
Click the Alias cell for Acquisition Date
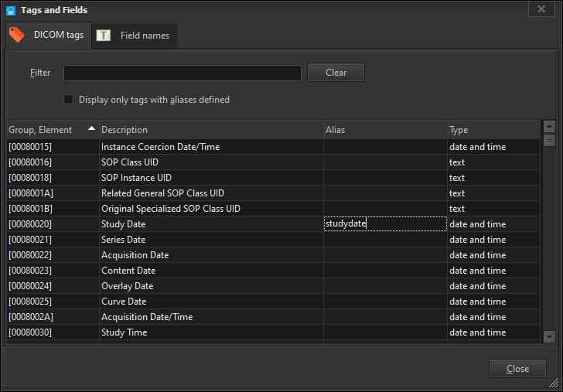click(x=384, y=255)
